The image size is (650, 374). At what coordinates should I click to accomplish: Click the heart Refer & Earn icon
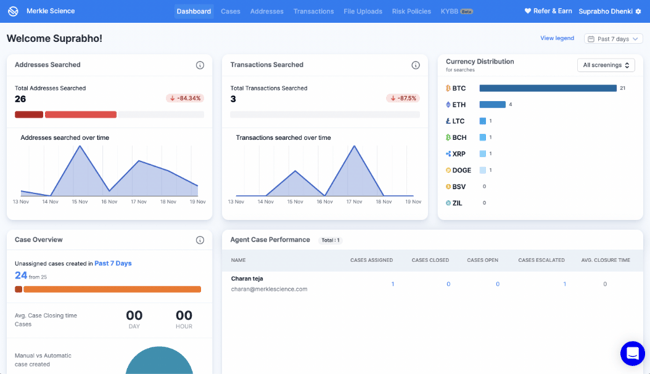pyautogui.click(x=528, y=11)
